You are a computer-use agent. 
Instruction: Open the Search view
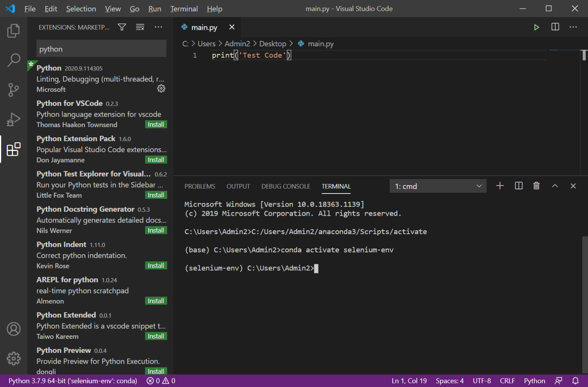point(13,60)
